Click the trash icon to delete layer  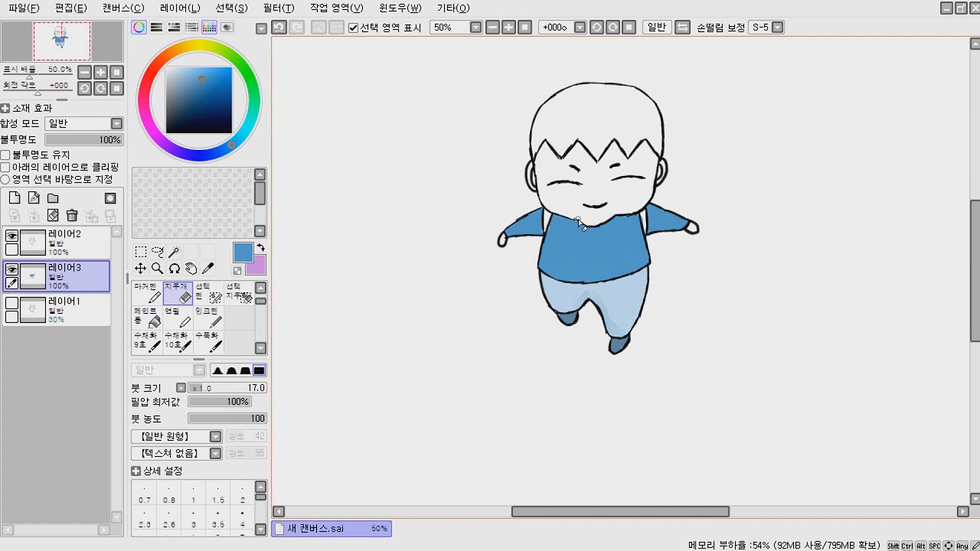tap(72, 216)
